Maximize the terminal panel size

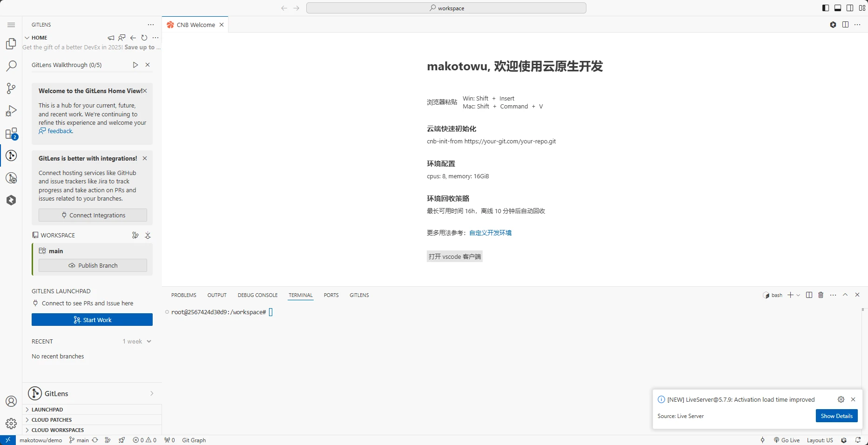point(845,295)
